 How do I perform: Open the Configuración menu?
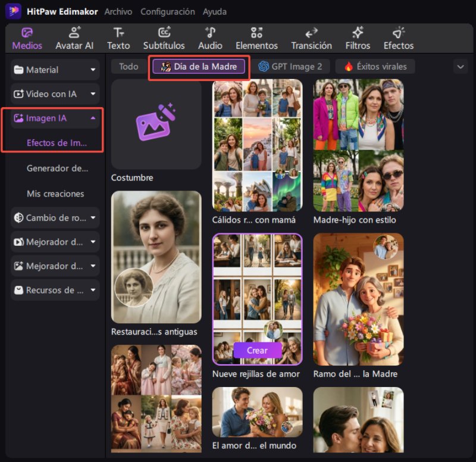168,11
